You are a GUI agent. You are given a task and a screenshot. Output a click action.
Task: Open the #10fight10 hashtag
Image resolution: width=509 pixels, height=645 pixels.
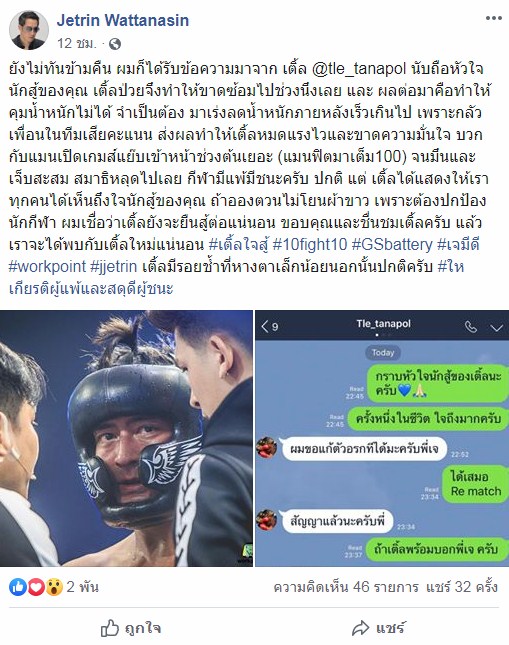click(310, 244)
